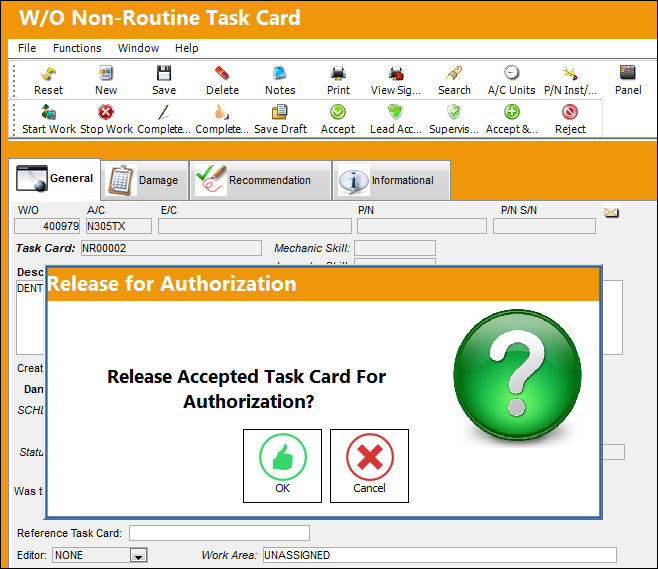The image size is (658, 569).
Task: Click the Task Card field NR00002
Action: (x=171, y=248)
